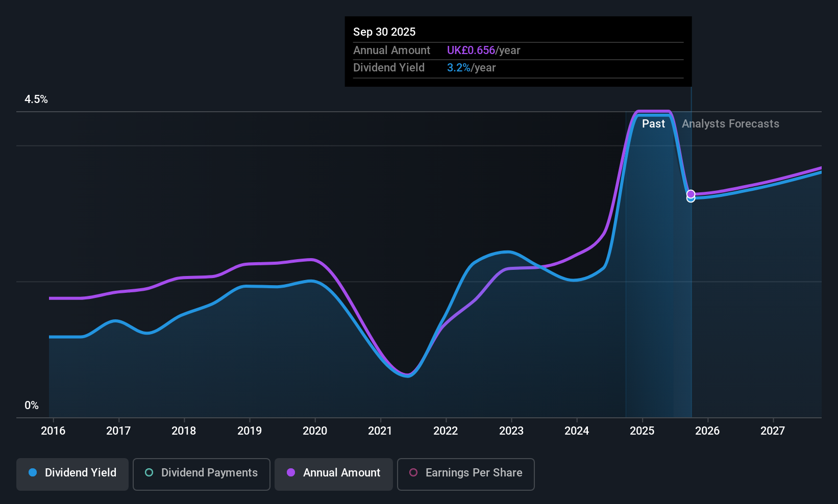This screenshot has width=838, height=504.
Task: Click the purple Annual Amount legend dot
Action: [291, 472]
